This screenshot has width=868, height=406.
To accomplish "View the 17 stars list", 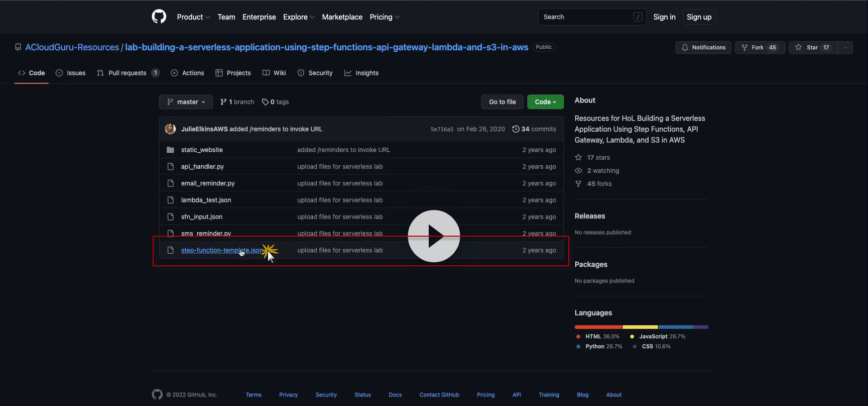I will pyautogui.click(x=592, y=157).
